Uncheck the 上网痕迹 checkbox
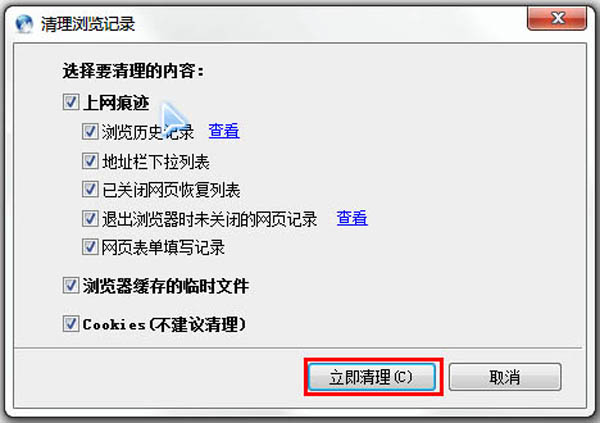Screen dimensions: 600x423 pyautogui.click(x=71, y=102)
